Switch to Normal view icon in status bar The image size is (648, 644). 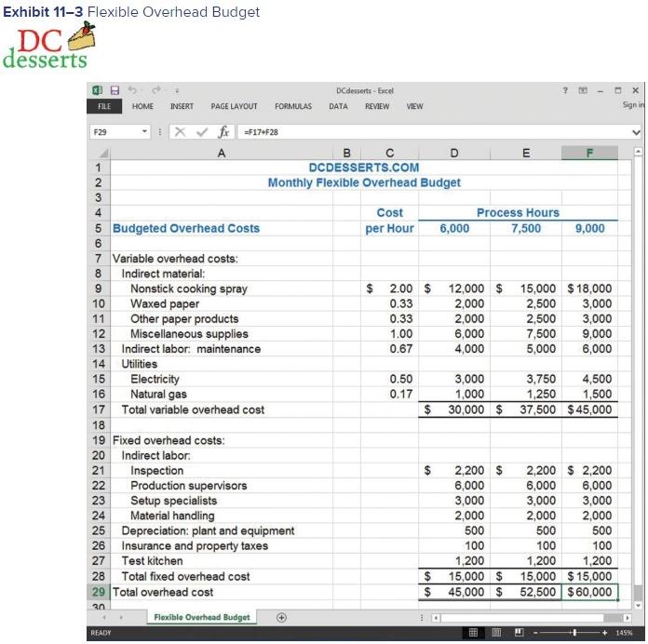(x=473, y=633)
